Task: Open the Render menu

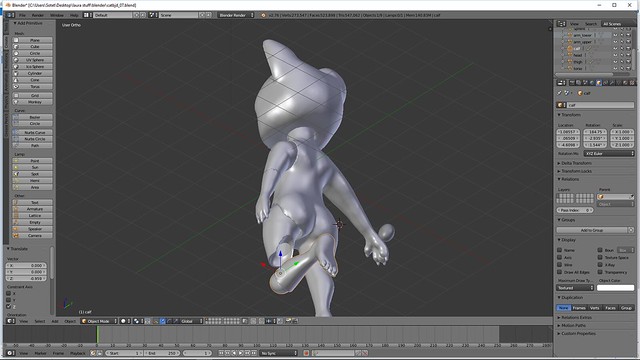Action: point(38,15)
